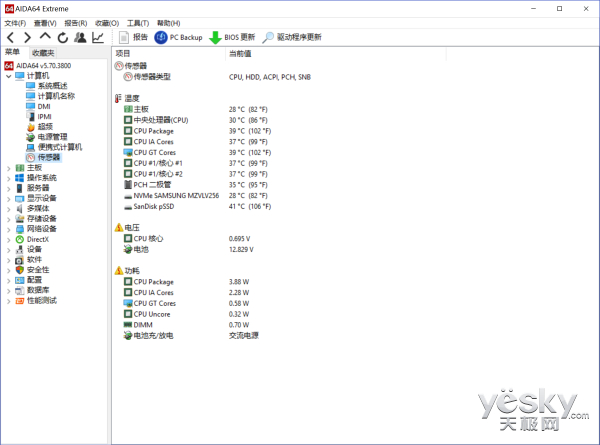Open the 帮助(H) menu
The image size is (600, 445).
point(168,23)
